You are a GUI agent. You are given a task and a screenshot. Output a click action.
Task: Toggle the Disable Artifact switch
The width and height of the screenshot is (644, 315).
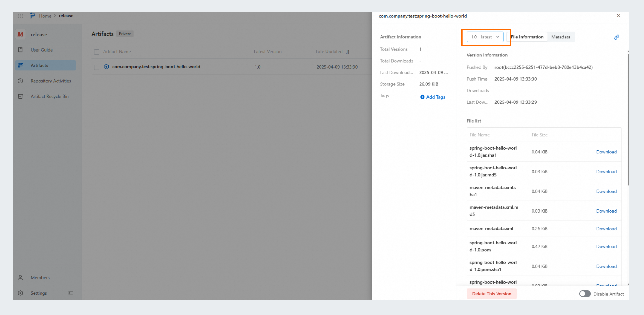click(585, 294)
